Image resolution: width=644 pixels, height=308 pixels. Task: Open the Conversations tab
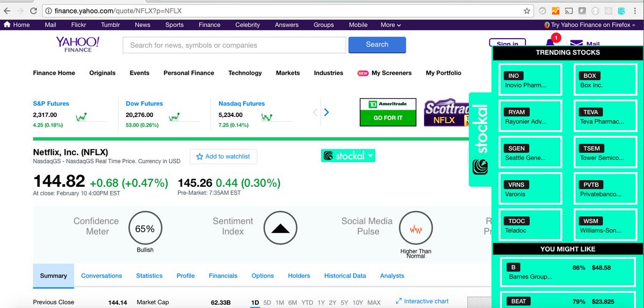click(x=101, y=276)
